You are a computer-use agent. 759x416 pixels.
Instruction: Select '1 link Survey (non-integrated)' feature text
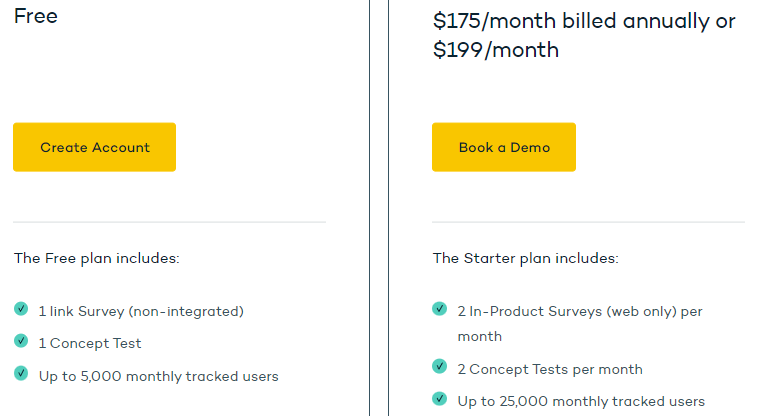141,311
